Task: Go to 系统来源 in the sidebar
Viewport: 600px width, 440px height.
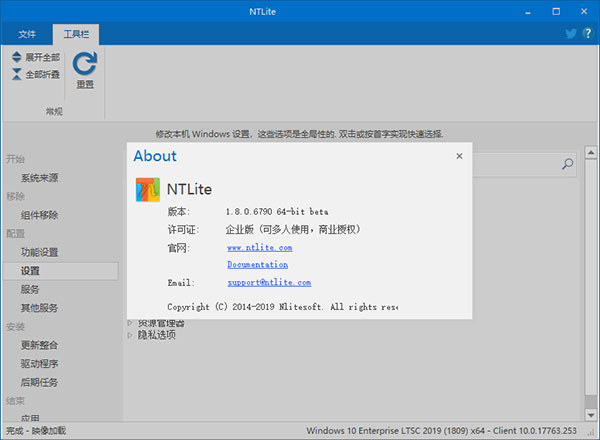Action: (x=40, y=178)
